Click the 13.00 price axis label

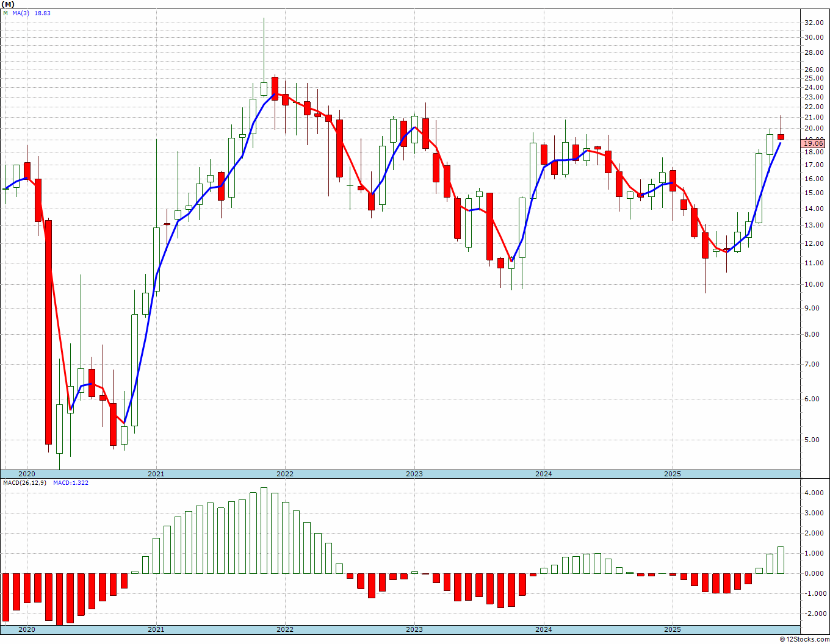(x=814, y=225)
